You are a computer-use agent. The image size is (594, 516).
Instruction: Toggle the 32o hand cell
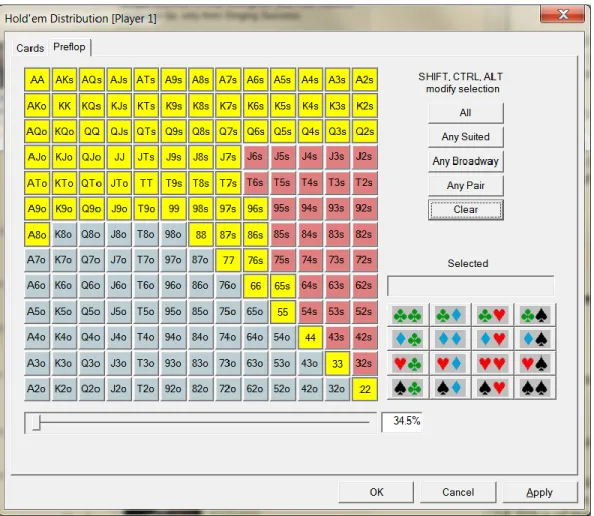[x=337, y=389]
